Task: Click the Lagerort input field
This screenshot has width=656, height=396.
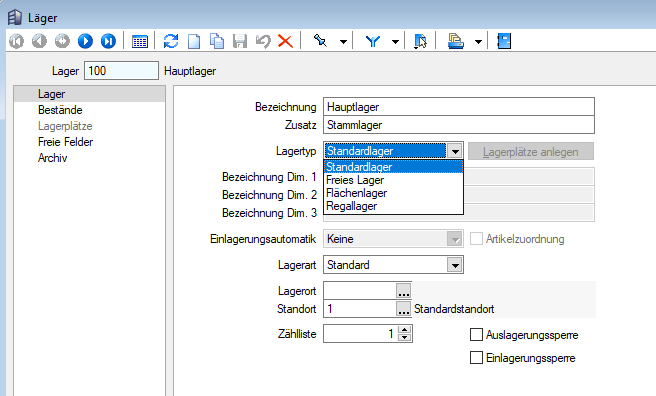Action: [x=360, y=291]
